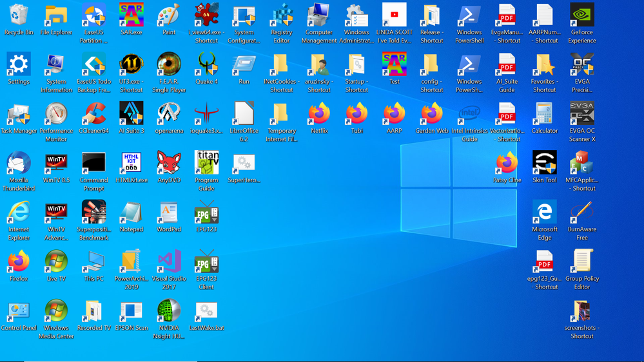The image size is (644, 362).
Task: Select the Quake 4 icon
Action: (206, 64)
